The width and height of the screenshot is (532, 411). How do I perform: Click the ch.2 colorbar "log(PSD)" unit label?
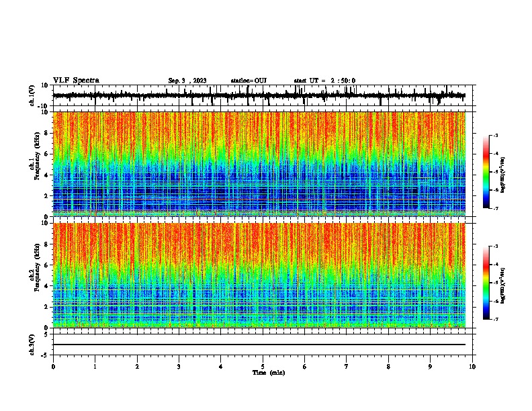coord(503,285)
